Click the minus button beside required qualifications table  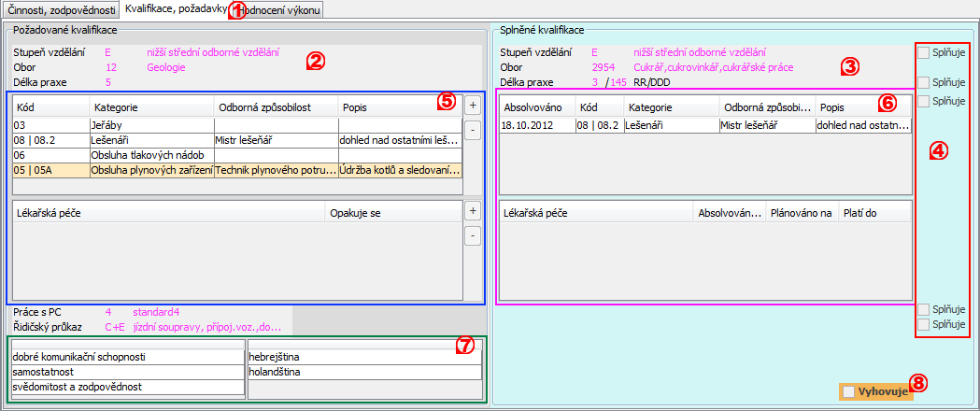tap(472, 130)
